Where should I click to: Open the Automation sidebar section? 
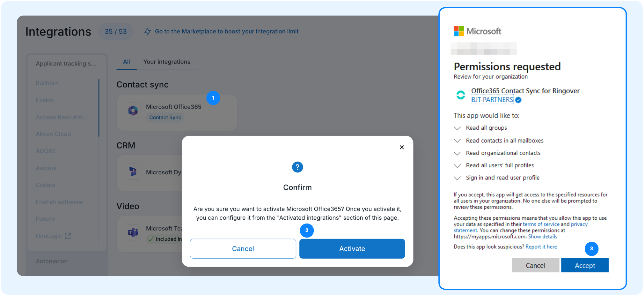coord(52,261)
